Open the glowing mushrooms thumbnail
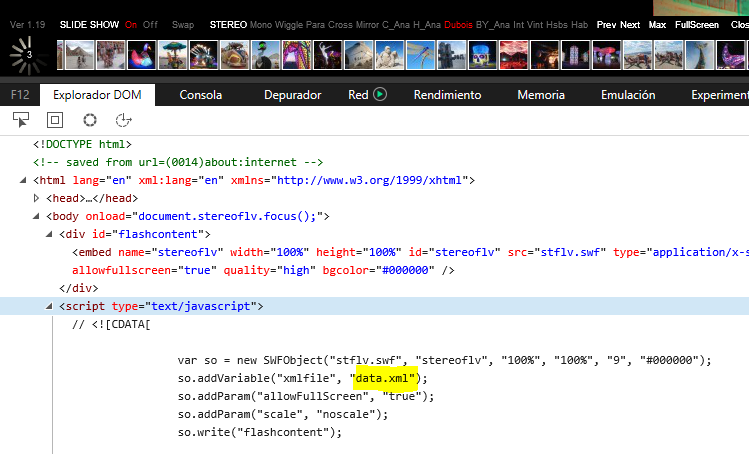This screenshot has height=454, width=749. pyautogui.click(x=606, y=55)
